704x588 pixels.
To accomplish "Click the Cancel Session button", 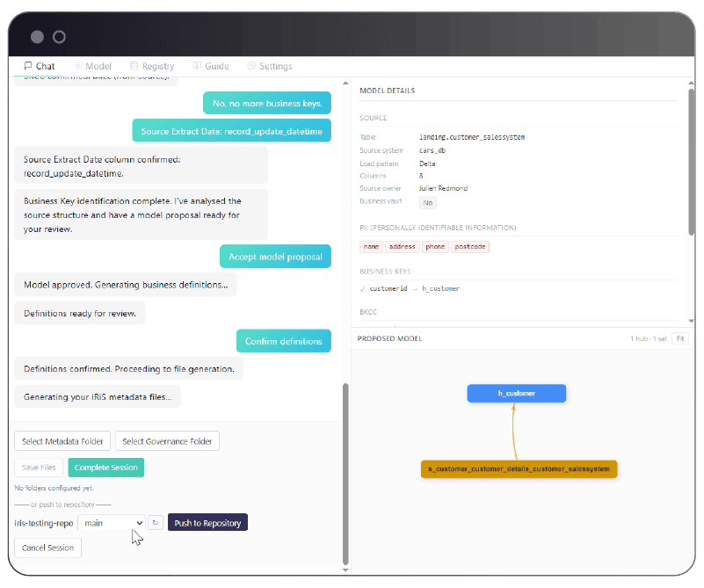I will (x=47, y=548).
